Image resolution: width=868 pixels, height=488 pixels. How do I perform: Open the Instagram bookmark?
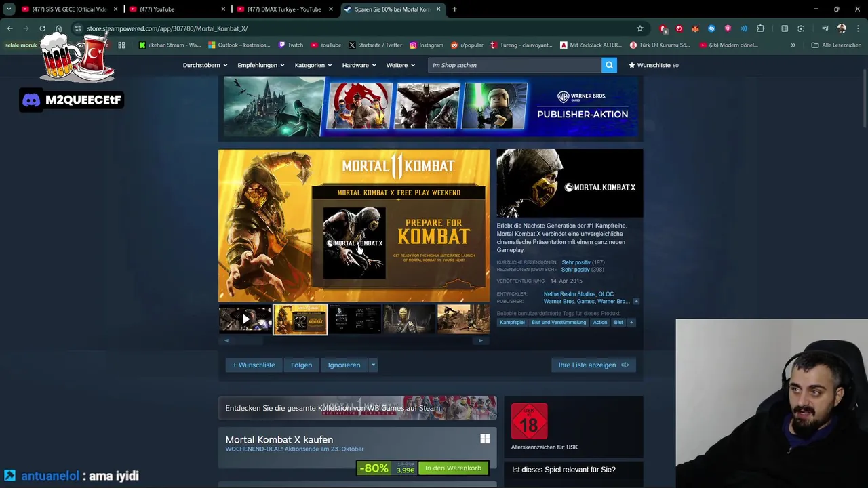(426, 45)
